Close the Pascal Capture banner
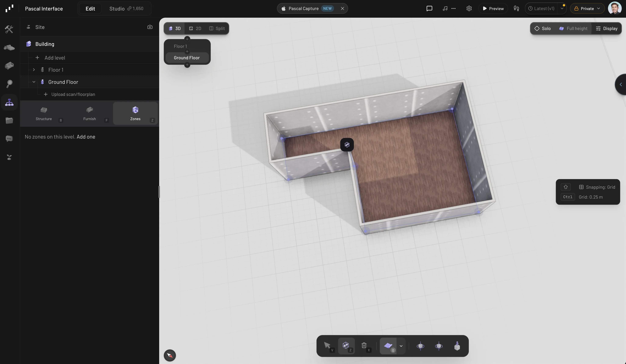 [x=342, y=8]
